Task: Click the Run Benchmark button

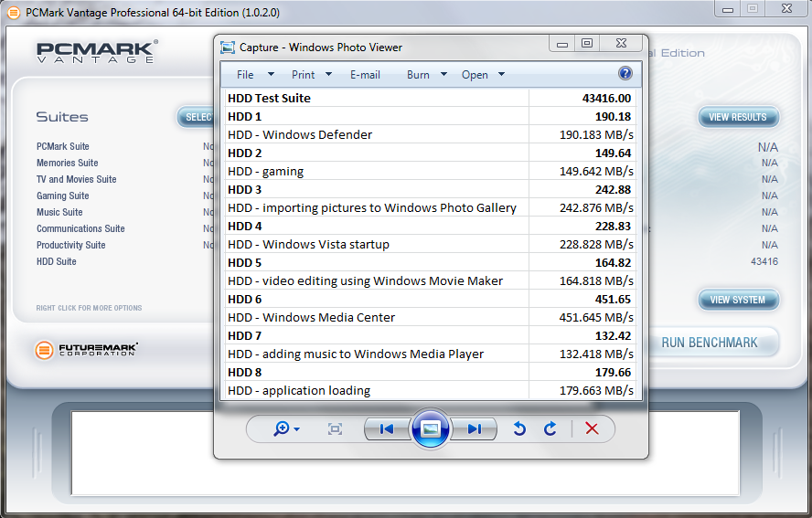Action: click(709, 343)
